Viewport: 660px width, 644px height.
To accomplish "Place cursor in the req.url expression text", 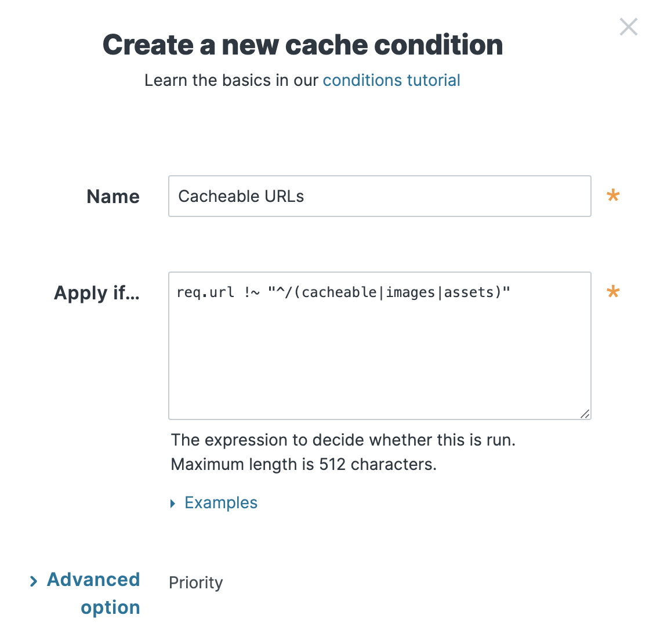I will click(342, 292).
